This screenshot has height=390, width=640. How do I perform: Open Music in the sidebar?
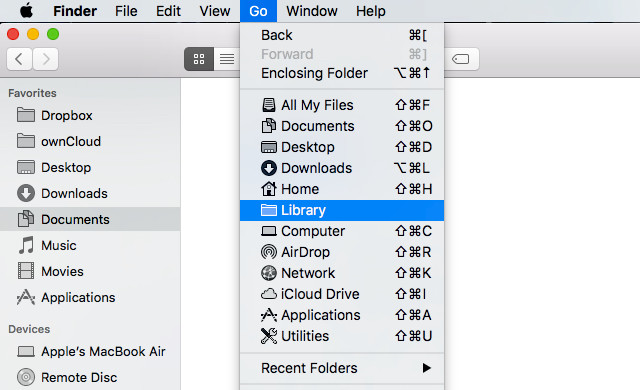90,246
